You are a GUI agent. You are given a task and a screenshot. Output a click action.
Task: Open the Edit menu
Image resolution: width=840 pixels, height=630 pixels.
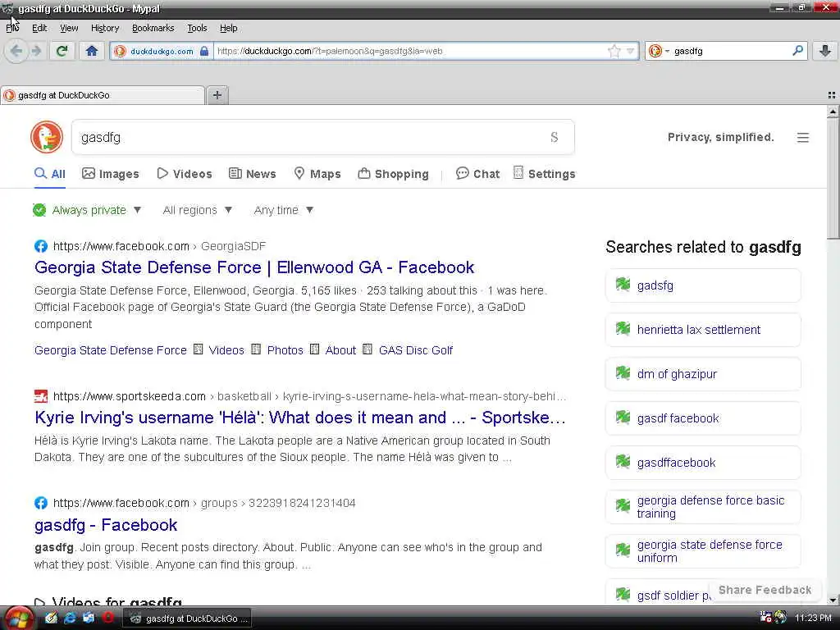(x=39, y=28)
